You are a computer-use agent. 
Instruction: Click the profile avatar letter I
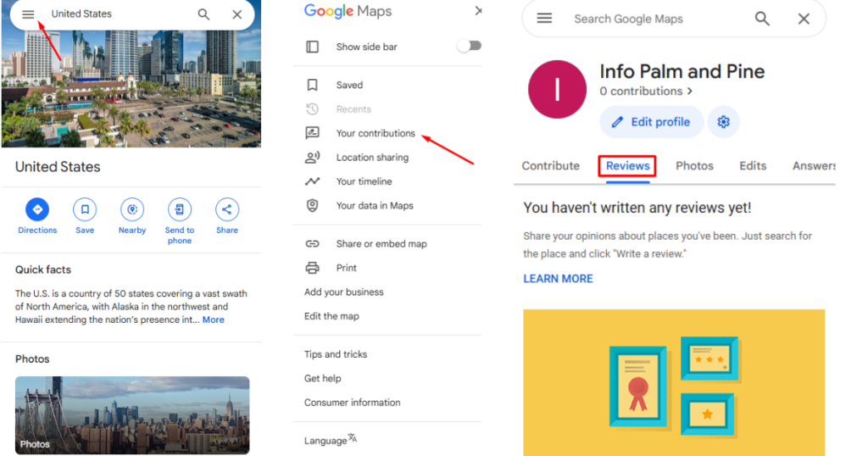tap(557, 90)
